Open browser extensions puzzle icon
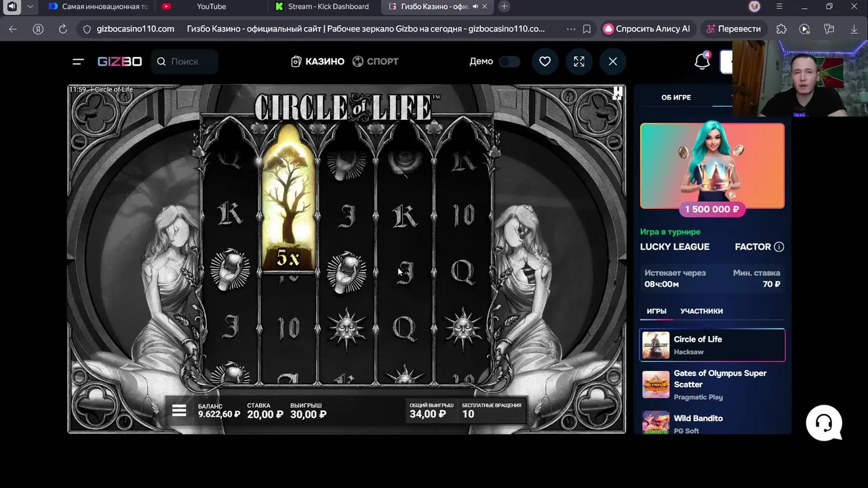This screenshot has width=868, height=488. pyautogui.click(x=781, y=29)
